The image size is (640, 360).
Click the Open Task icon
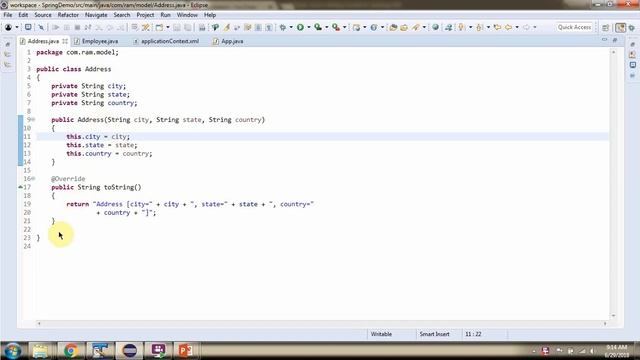click(x=404, y=27)
